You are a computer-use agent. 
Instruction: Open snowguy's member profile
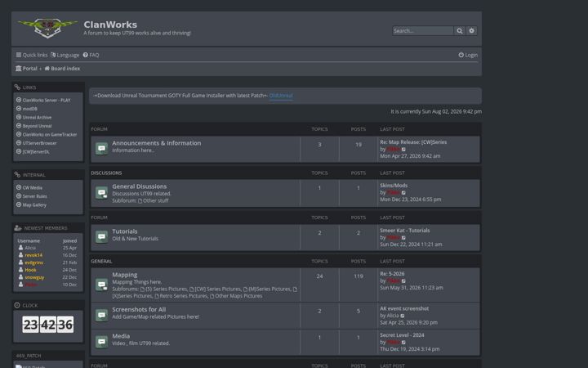tap(34, 277)
